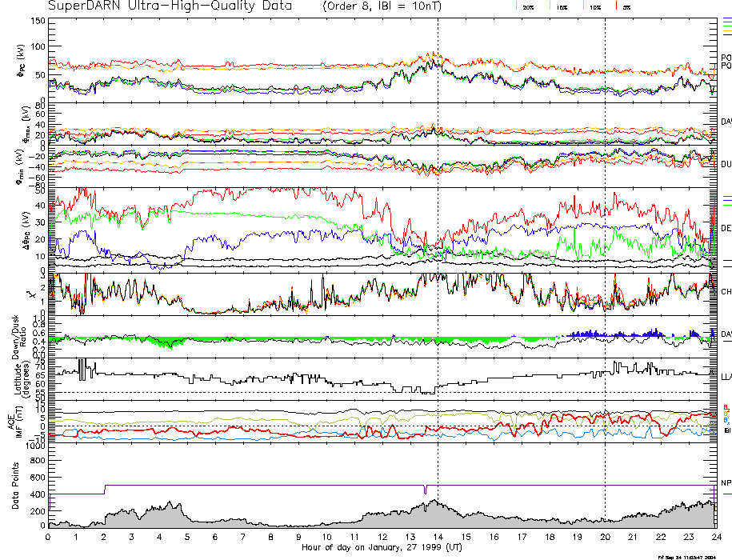
Task: Click the purple step in Data Points line
Action: tap(105, 489)
